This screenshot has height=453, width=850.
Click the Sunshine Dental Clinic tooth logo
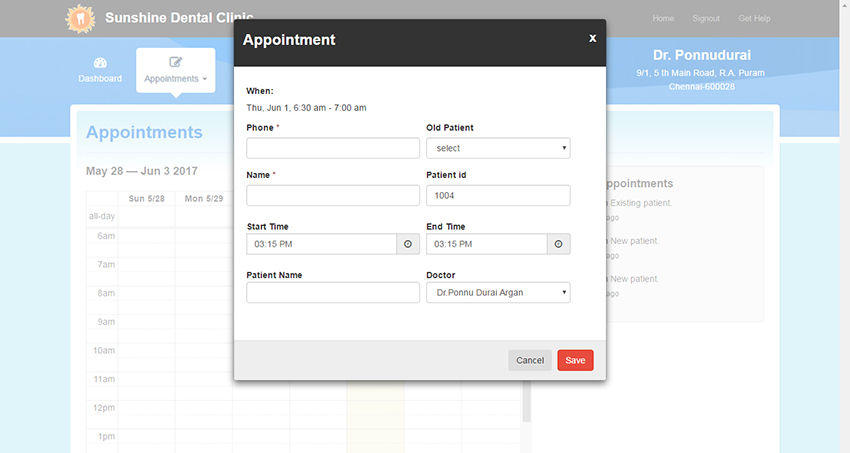click(x=77, y=18)
